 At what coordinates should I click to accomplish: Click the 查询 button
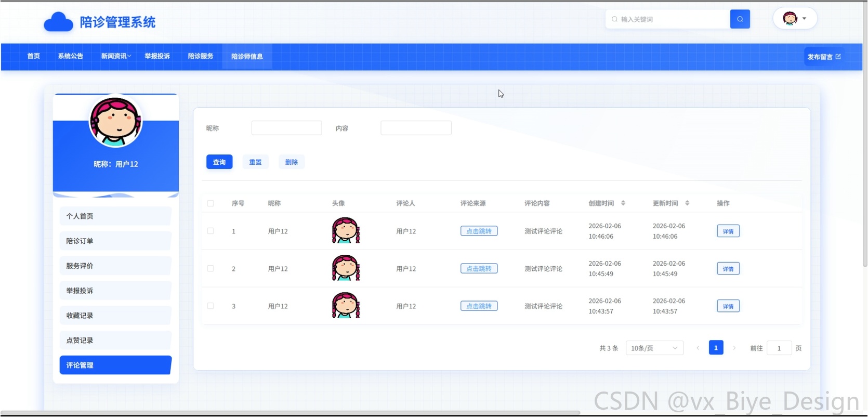pyautogui.click(x=219, y=162)
